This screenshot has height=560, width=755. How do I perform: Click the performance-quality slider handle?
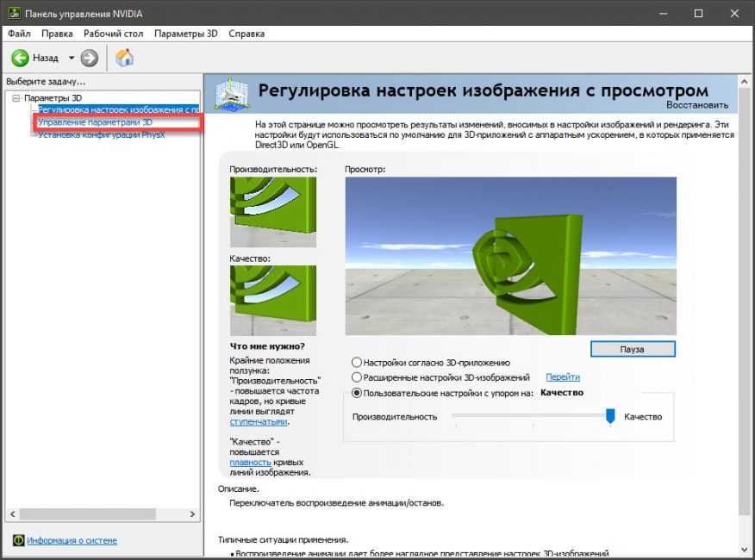[610, 416]
